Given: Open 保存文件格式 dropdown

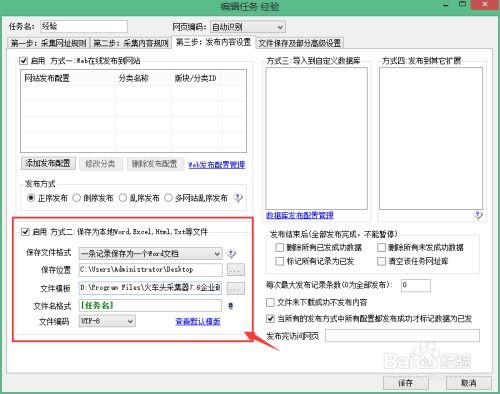Looking at the screenshot, I should point(150,254).
